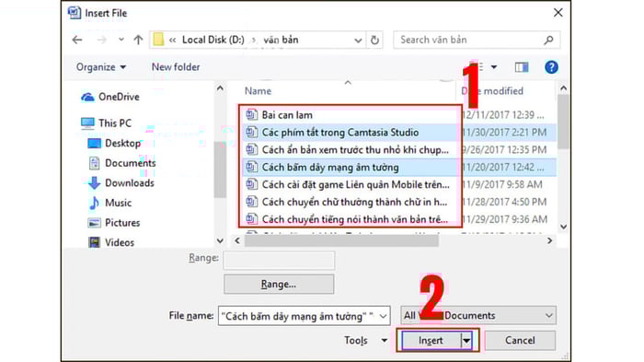Image resolution: width=644 pixels, height=362 pixels.
Task: Click Word icon beside Cách cài đặt game
Action: [251, 185]
